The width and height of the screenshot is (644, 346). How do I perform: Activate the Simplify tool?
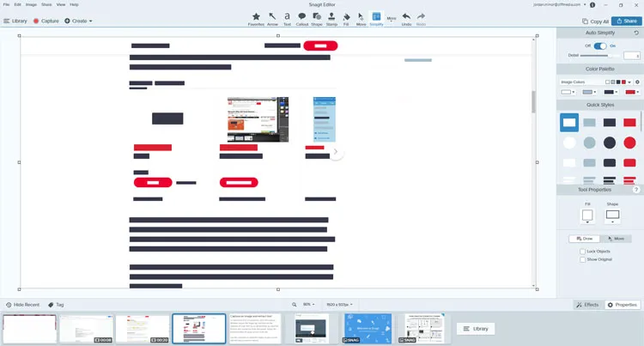coord(376,19)
